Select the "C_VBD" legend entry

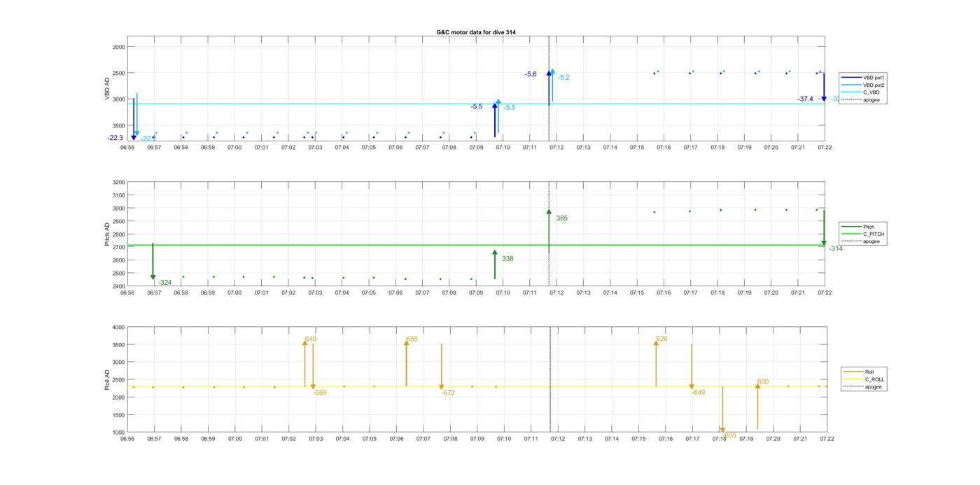(x=862, y=92)
